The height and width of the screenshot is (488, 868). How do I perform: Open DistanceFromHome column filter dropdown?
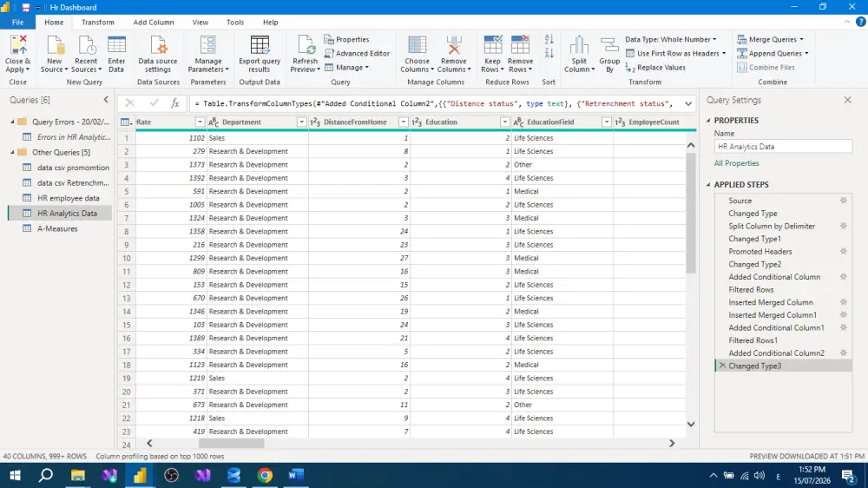coord(403,122)
